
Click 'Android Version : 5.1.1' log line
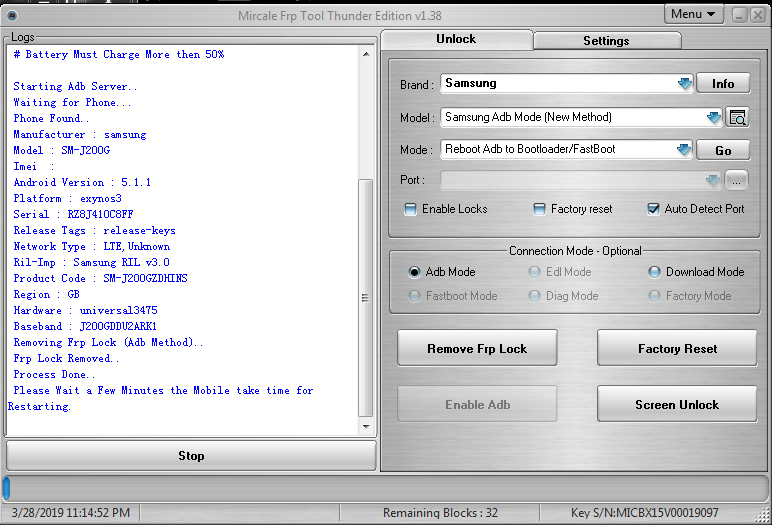pos(82,183)
